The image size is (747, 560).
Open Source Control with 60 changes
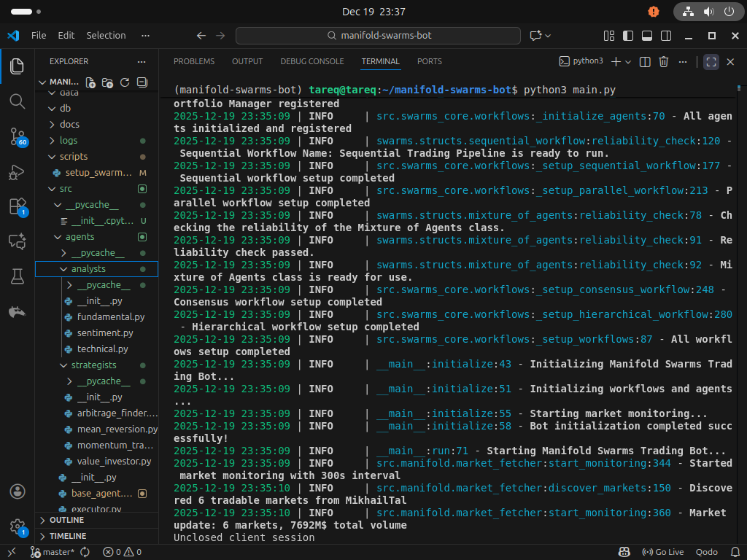pos(18,136)
